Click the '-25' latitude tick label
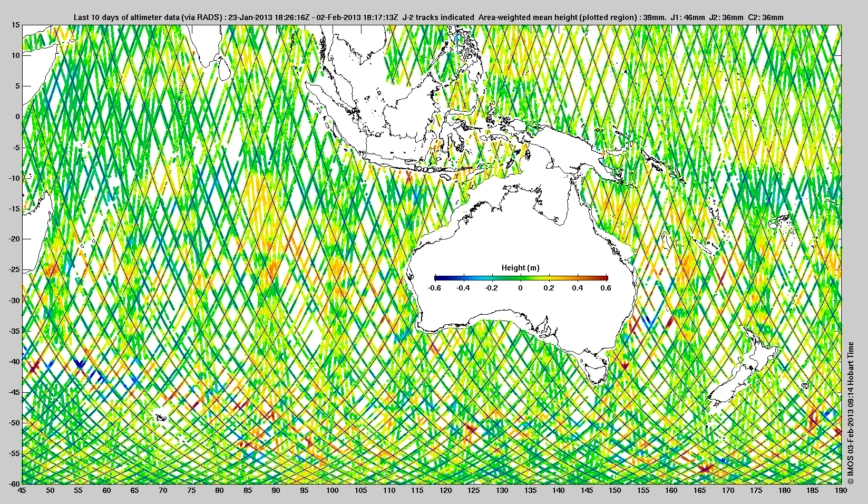 [x=14, y=269]
